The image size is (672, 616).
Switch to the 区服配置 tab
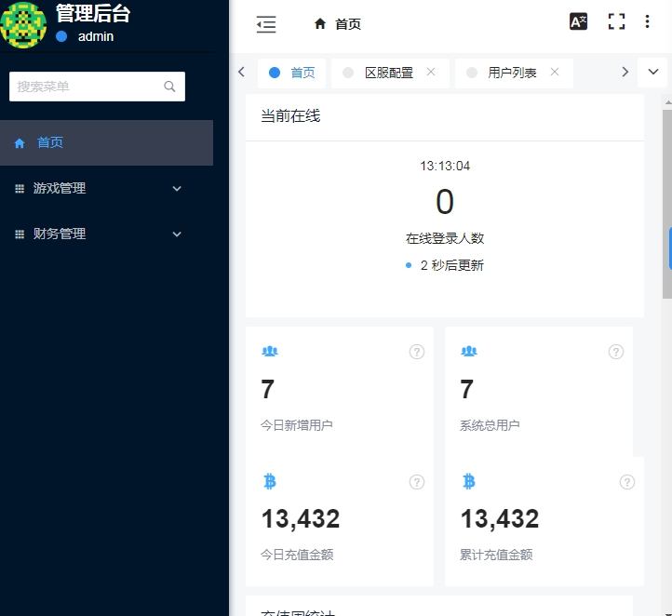click(x=388, y=73)
